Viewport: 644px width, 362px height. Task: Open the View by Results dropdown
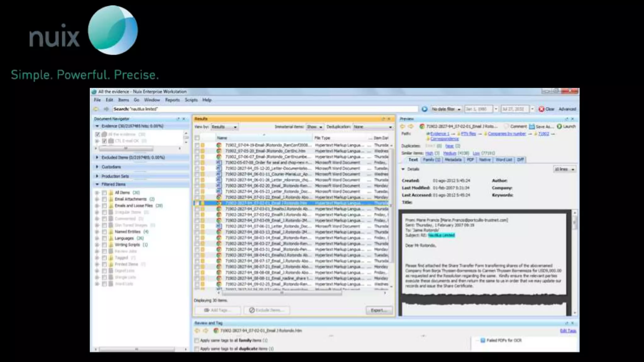[224, 127]
